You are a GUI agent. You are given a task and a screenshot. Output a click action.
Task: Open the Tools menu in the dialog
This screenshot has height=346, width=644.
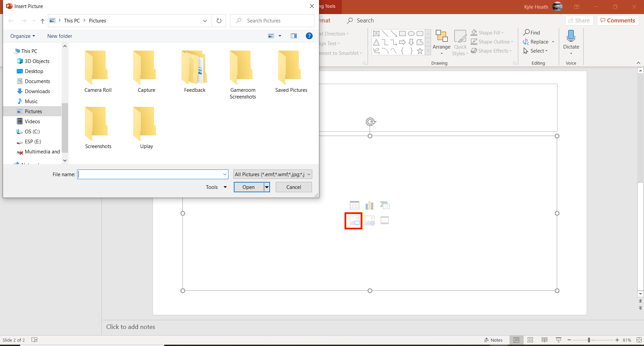pos(215,187)
